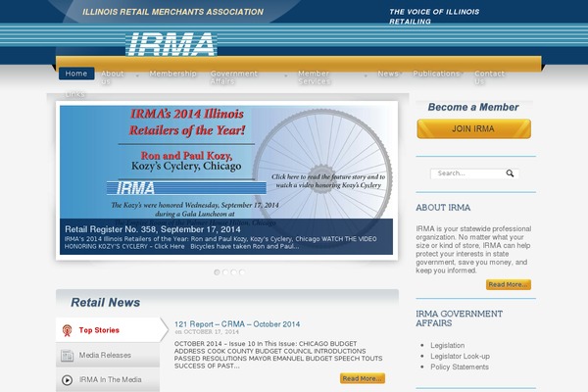Click the Retailers of the Year slideshow banner
Image resolution: width=588 pixels, height=392 pixels.
(226, 180)
